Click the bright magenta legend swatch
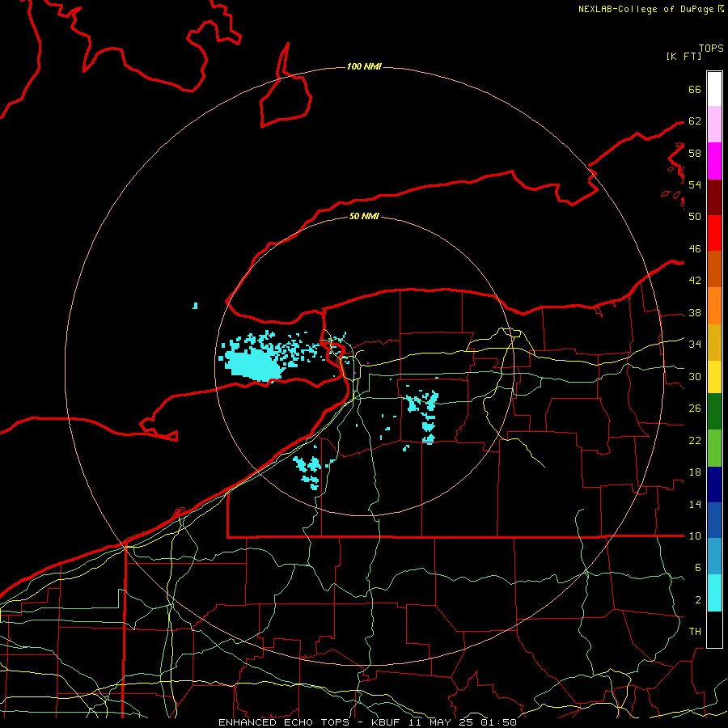The height and width of the screenshot is (728, 728). pyautogui.click(x=714, y=161)
